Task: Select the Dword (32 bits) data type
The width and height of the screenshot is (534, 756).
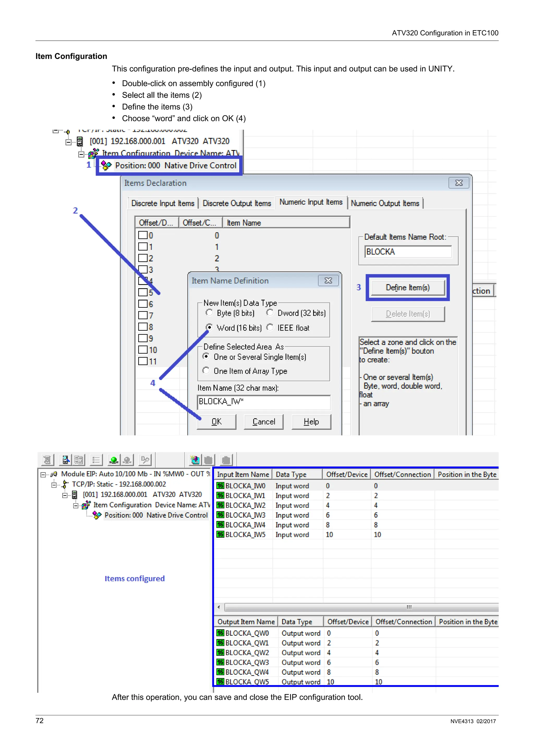Action: pyautogui.click(x=270, y=312)
